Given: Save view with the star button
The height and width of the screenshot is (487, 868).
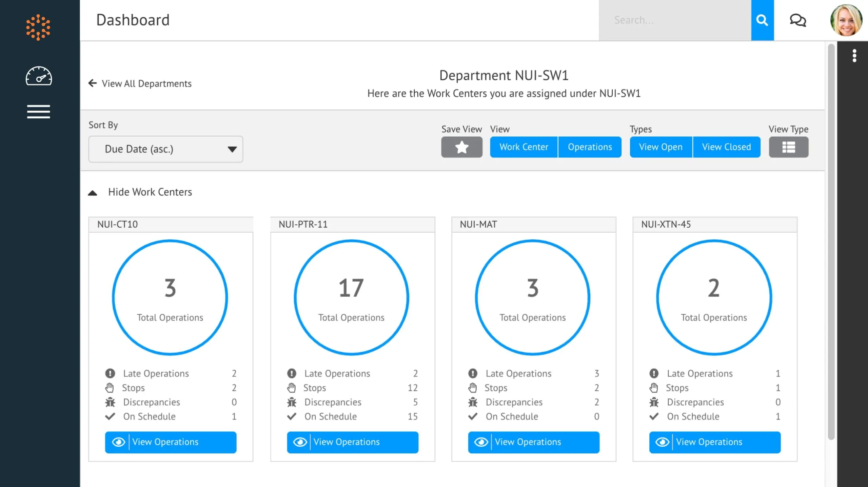Looking at the screenshot, I should [461, 147].
